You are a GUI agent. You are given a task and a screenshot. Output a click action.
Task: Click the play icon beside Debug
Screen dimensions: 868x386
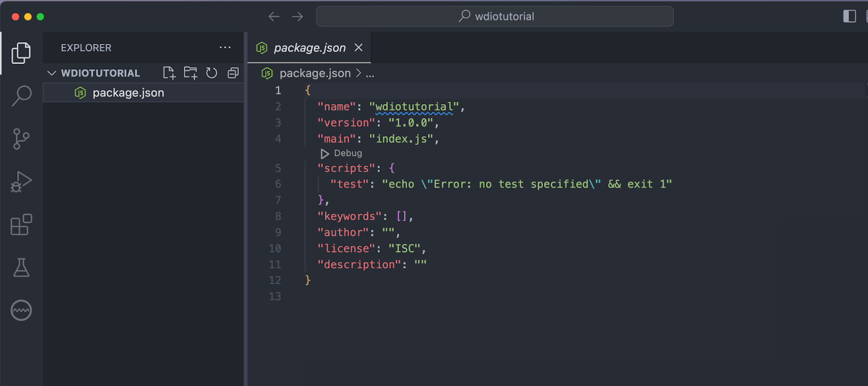pyautogui.click(x=324, y=153)
